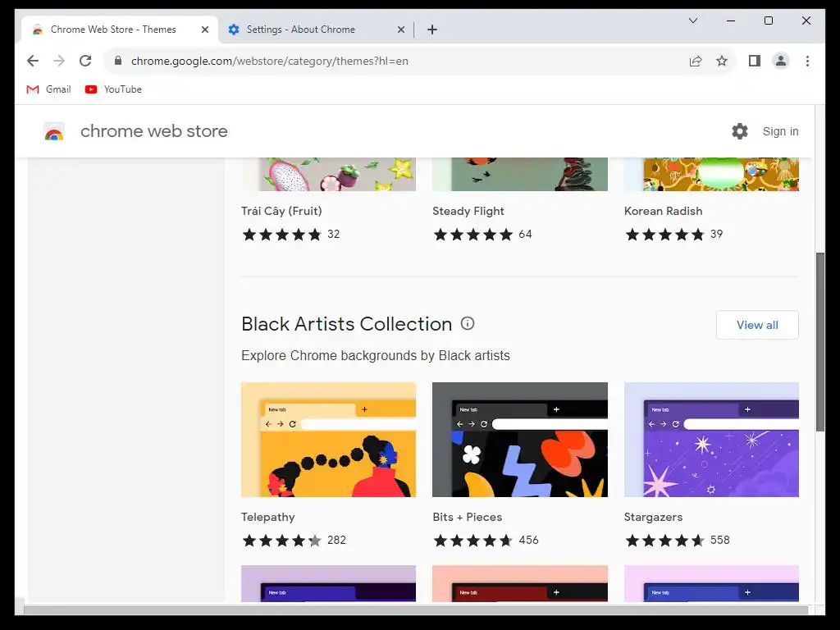
Task: Click the Steady Flight theme title
Action: (468, 211)
